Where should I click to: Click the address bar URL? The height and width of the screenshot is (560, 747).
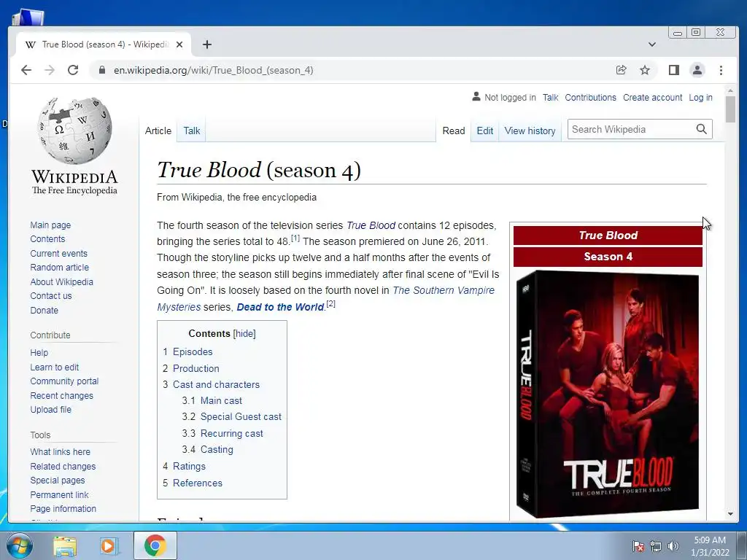(x=213, y=70)
